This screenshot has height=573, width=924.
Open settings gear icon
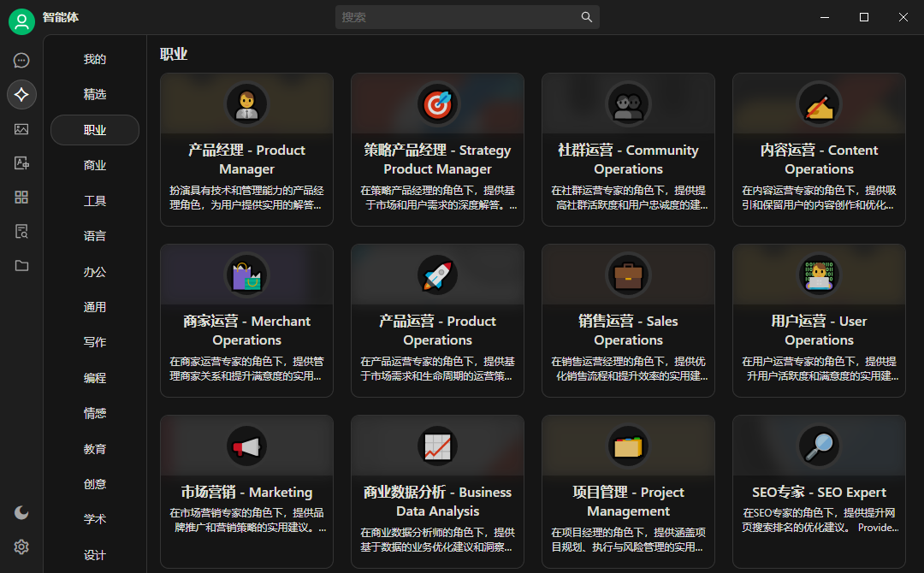pyautogui.click(x=21, y=546)
